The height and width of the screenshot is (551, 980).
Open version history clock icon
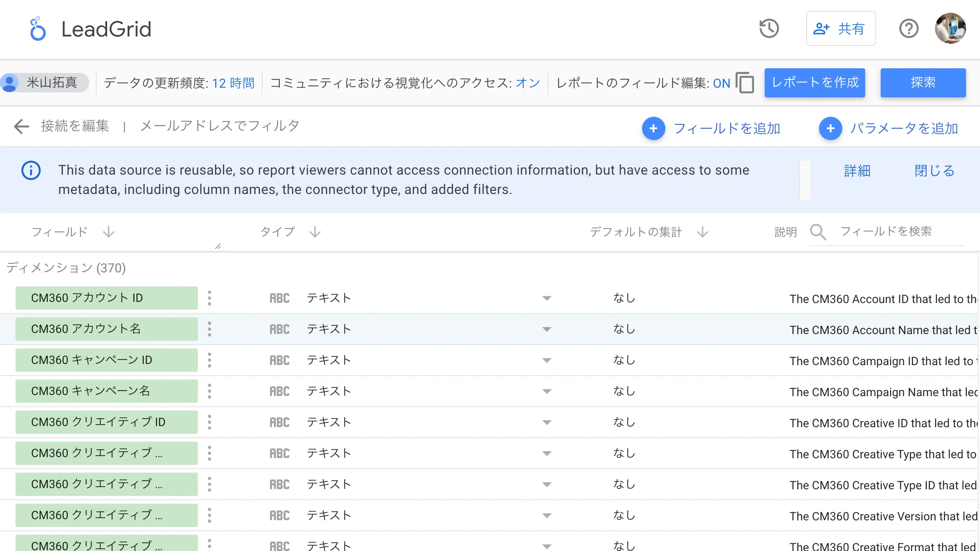pos(769,29)
